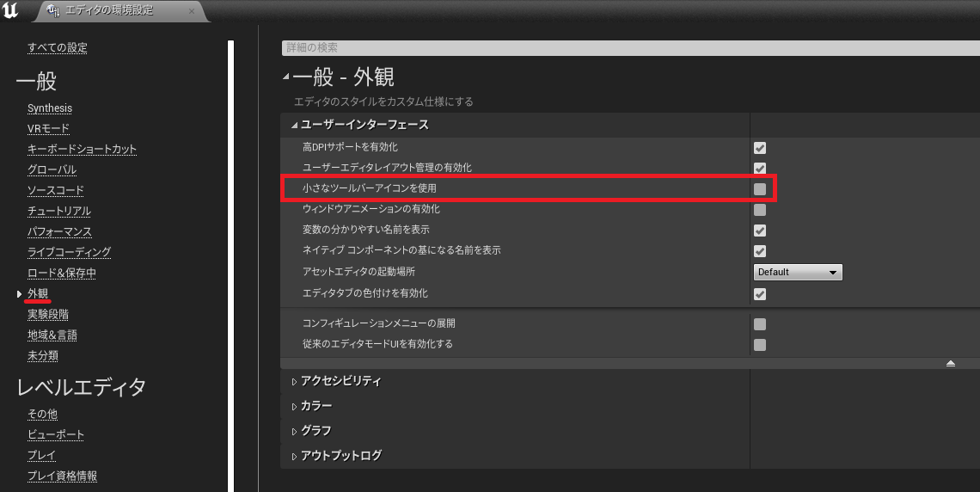Click エディタのスタイルをカスタム仕様にする description
980x492 pixels.
[x=383, y=101]
